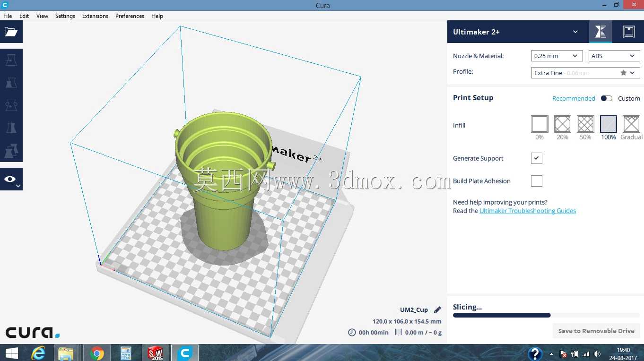Open the Preferences menu
Image resolution: width=644 pixels, height=361 pixels.
130,16
